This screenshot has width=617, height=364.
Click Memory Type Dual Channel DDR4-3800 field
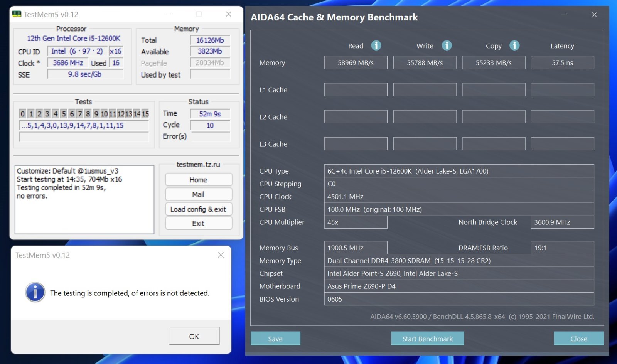point(459,260)
